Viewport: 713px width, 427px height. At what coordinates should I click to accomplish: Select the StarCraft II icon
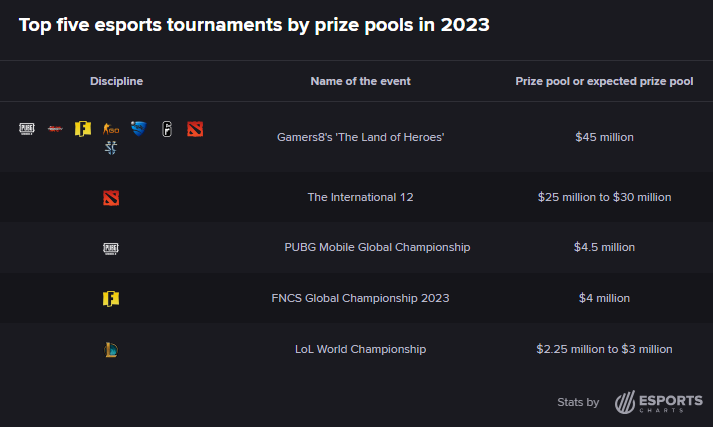pos(110,147)
